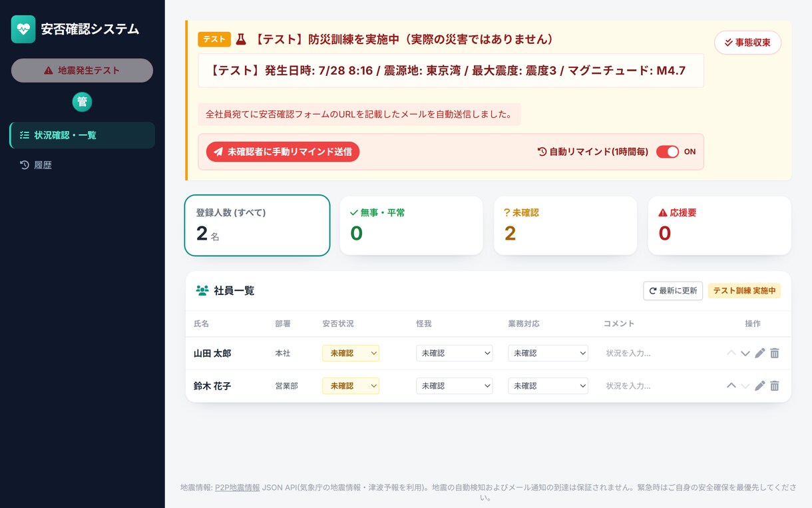Filter by 無事・平常 card
Viewport: 812px width, 508px height.
(411, 226)
